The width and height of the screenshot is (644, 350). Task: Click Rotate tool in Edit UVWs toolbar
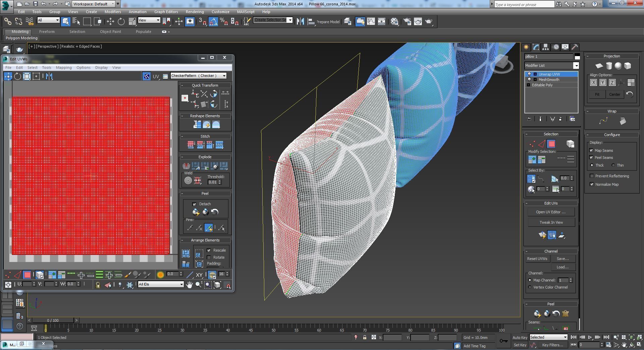pyautogui.click(x=17, y=76)
